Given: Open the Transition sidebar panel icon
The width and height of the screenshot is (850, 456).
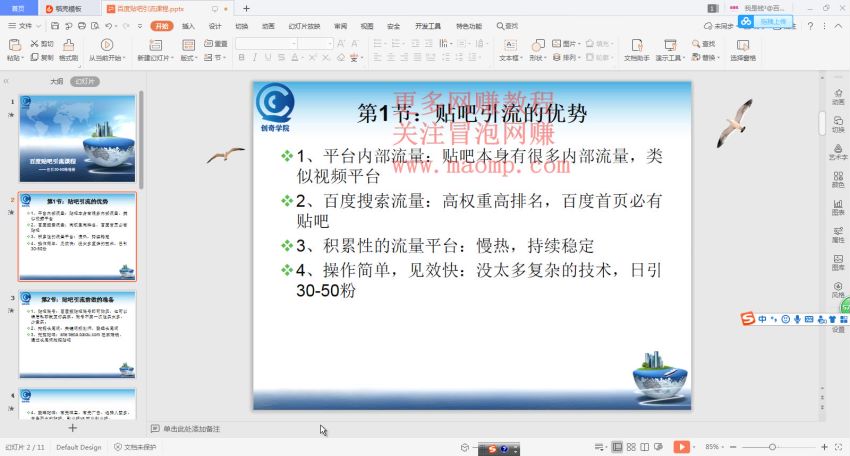Looking at the screenshot, I should tap(838, 124).
